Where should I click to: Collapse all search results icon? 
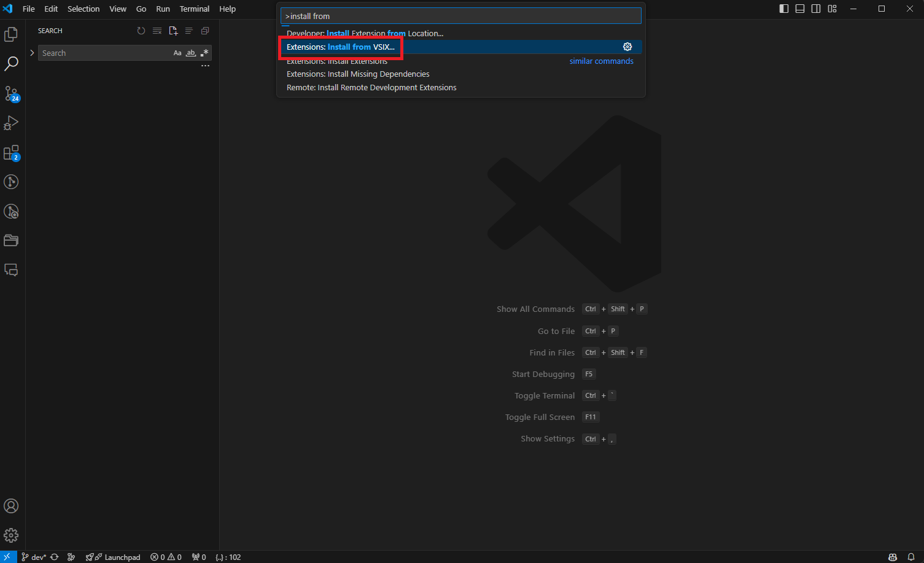pyautogui.click(x=205, y=31)
